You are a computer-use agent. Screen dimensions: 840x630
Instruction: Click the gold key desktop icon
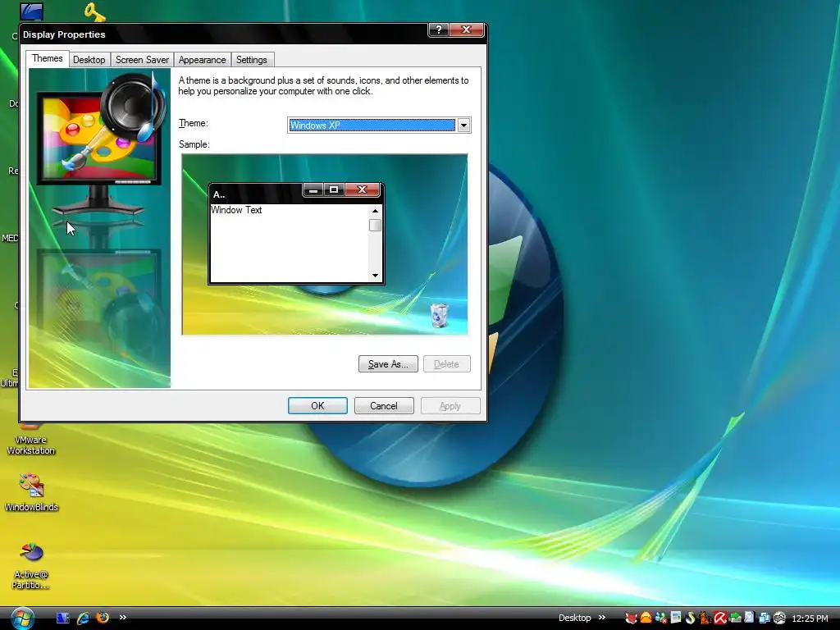(x=95, y=11)
